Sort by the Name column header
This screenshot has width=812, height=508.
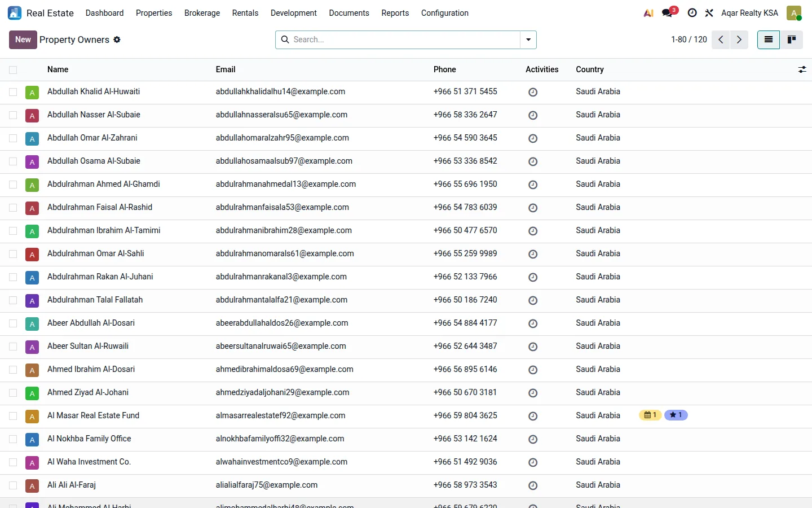58,69
